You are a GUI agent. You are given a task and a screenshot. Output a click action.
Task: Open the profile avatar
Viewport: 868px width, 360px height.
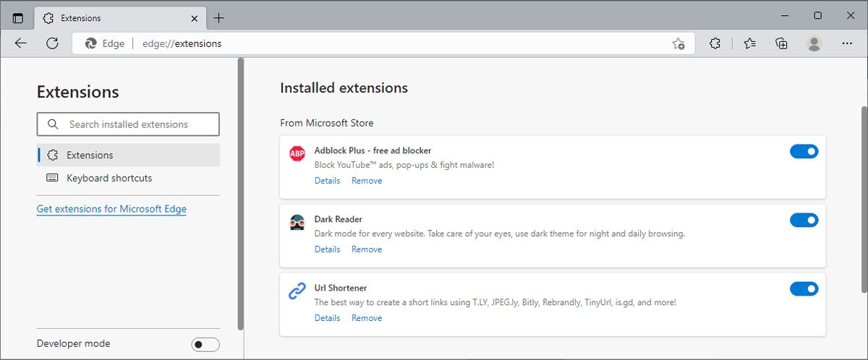[x=814, y=43]
